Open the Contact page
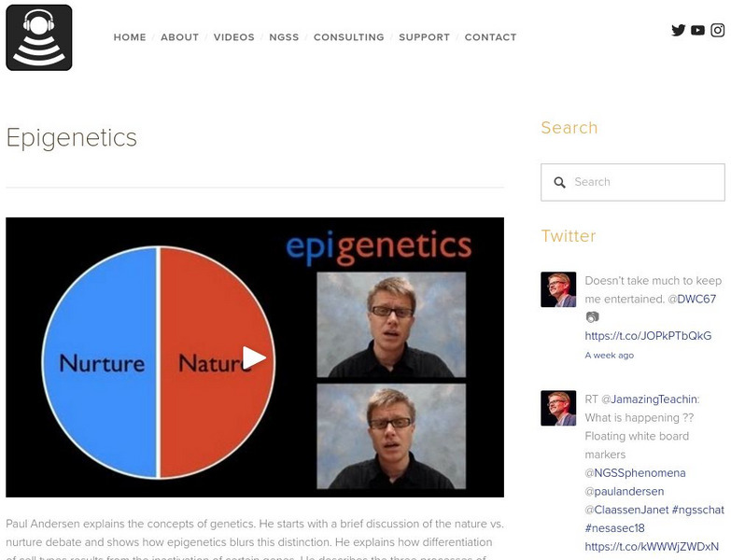731x560 pixels. (x=490, y=37)
